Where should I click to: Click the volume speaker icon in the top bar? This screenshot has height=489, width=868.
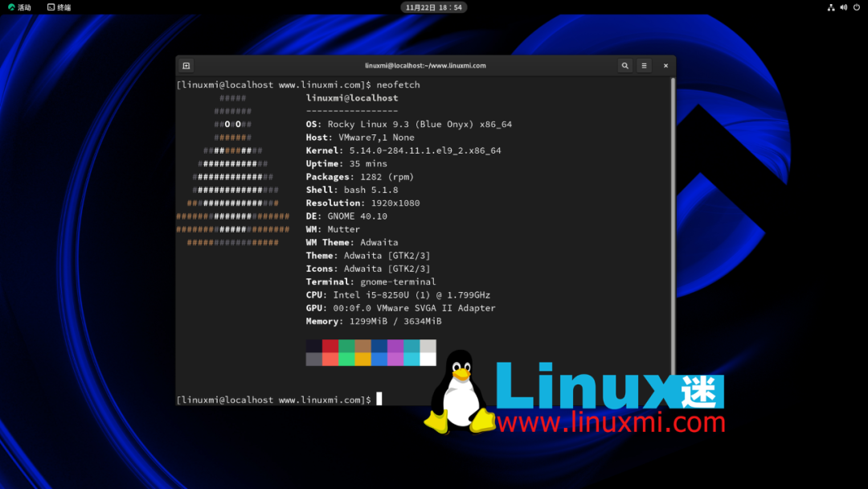(x=843, y=7)
